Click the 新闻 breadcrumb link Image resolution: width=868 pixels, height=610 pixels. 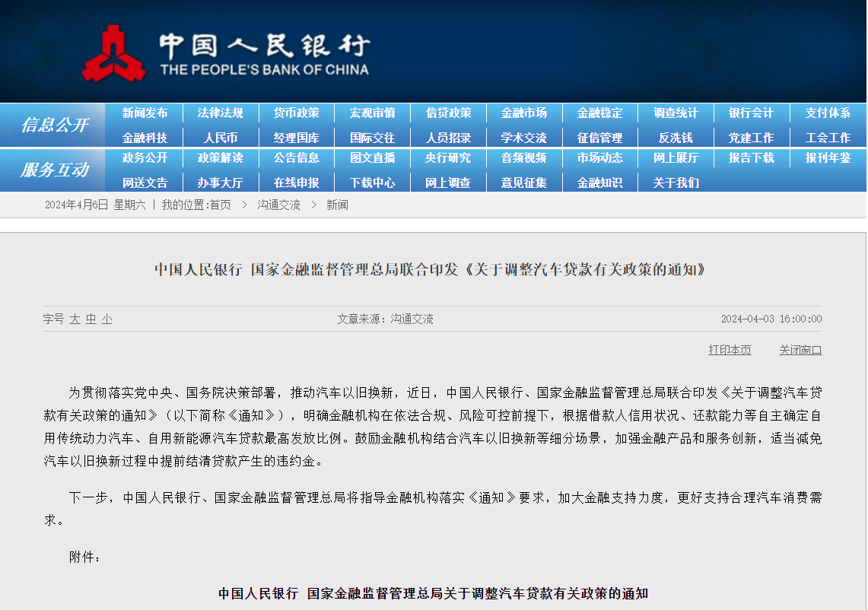coord(337,205)
